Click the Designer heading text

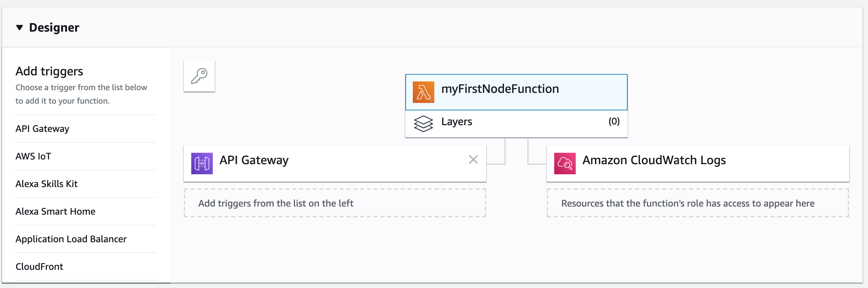coord(54,28)
